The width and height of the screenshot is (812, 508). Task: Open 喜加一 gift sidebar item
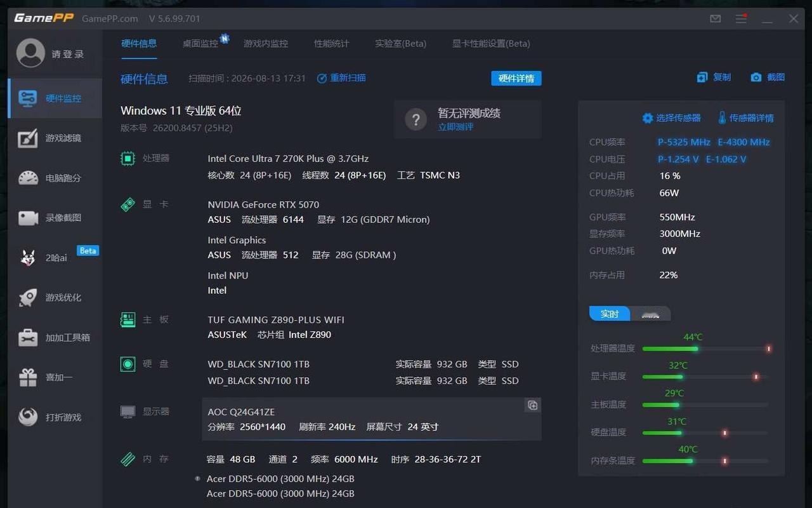tap(55, 378)
